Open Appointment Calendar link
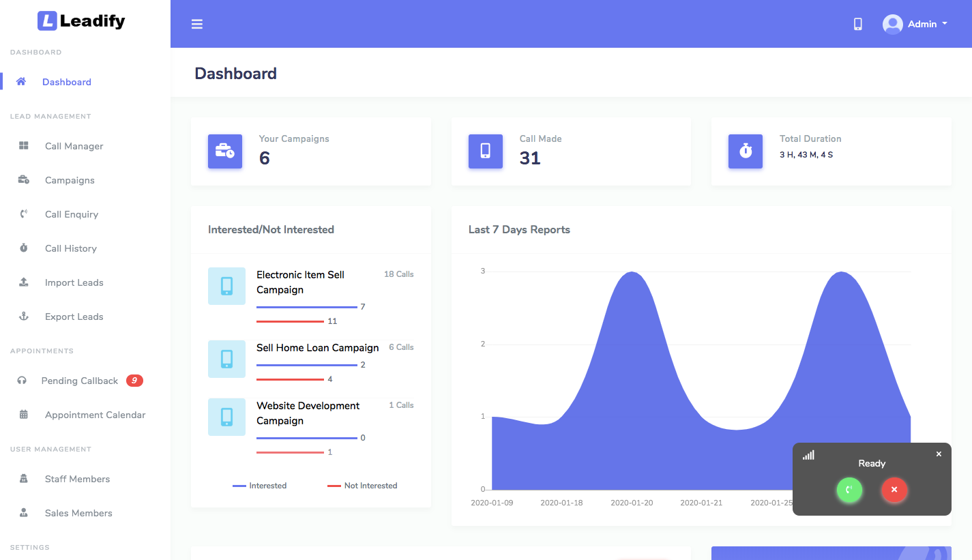This screenshot has height=560, width=972. (x=95, y=415)
